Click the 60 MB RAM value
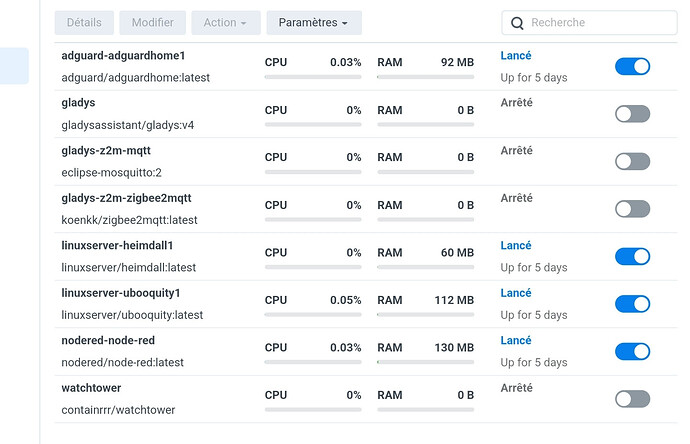The width and height of the screenshot is (690, 444). point(457,253)
